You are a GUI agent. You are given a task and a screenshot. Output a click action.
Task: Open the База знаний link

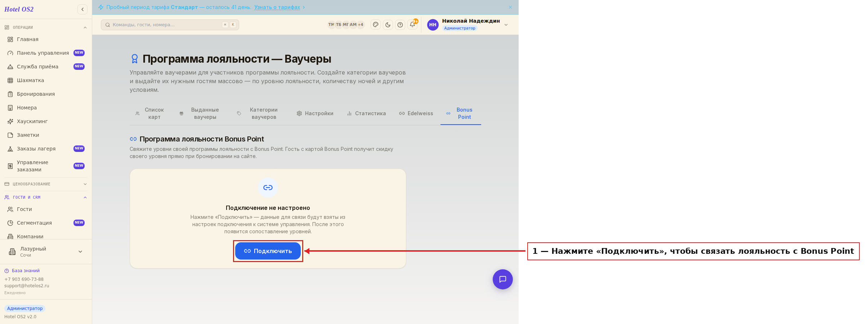26,271
